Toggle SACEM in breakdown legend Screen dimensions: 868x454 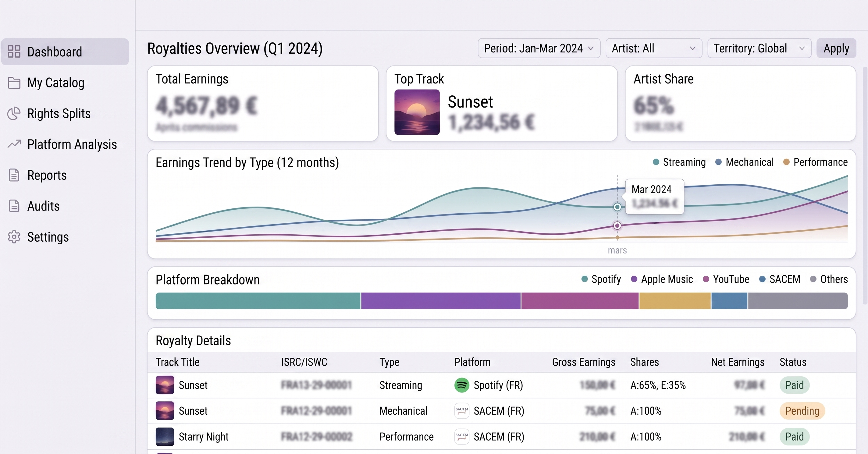pyautogui.click(x=779, y=279)
